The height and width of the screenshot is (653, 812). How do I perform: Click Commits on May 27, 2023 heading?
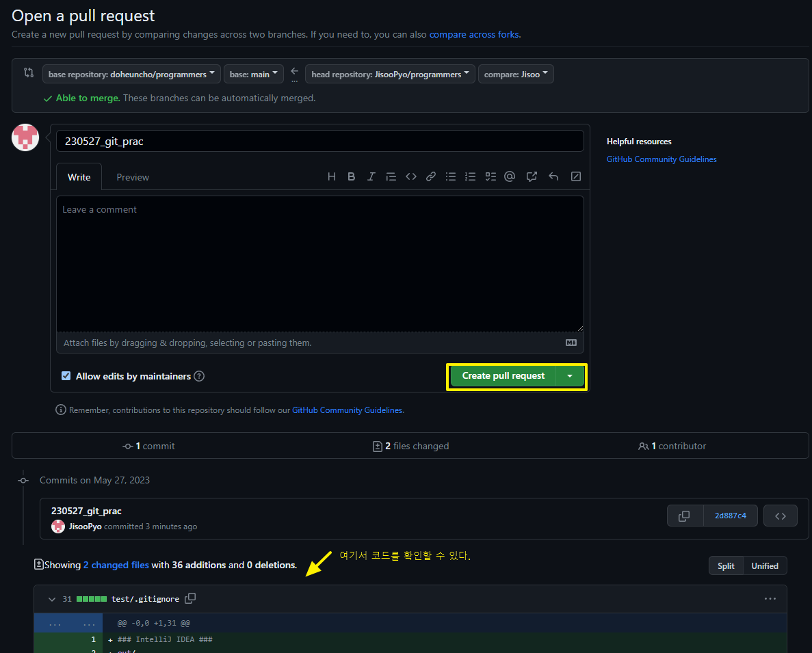95,480
